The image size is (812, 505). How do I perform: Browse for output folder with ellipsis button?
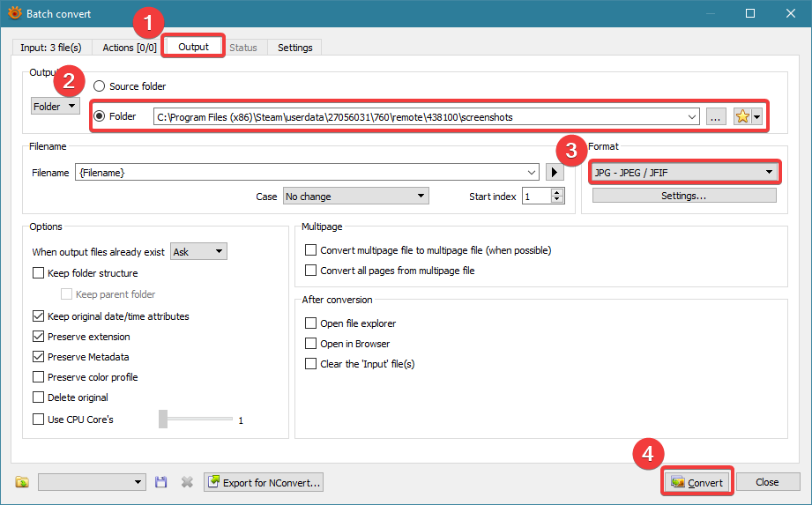point(715,117)
